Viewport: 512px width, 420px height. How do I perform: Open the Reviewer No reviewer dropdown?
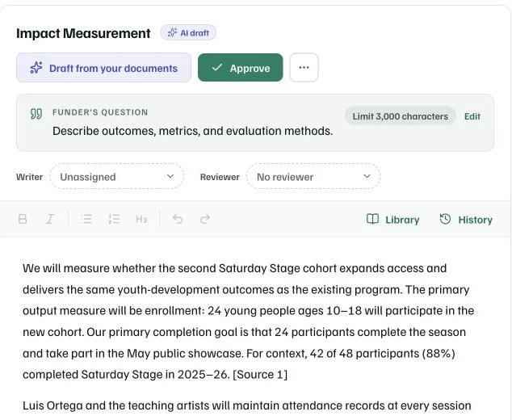coord(313,176)
